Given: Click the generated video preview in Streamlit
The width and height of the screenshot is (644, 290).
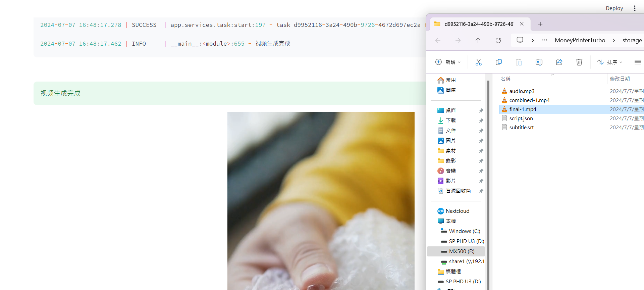Looking at the screenshot, I should (x=321, y=201).
